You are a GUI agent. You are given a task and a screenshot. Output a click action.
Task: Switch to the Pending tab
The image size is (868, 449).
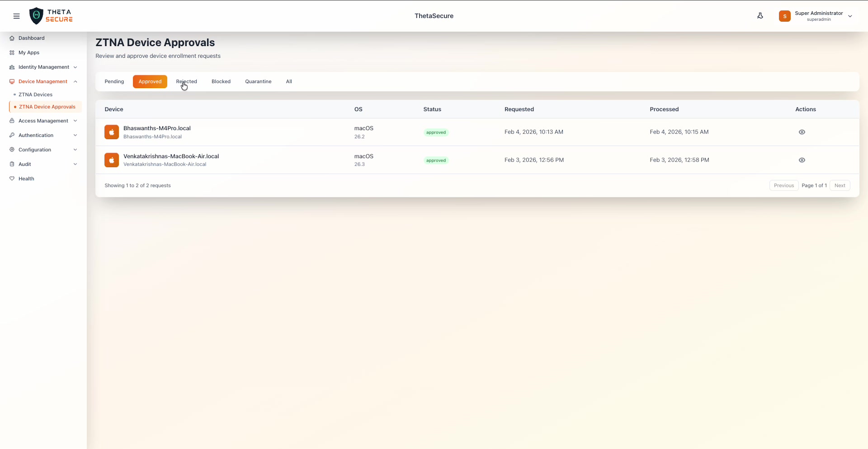114,81
